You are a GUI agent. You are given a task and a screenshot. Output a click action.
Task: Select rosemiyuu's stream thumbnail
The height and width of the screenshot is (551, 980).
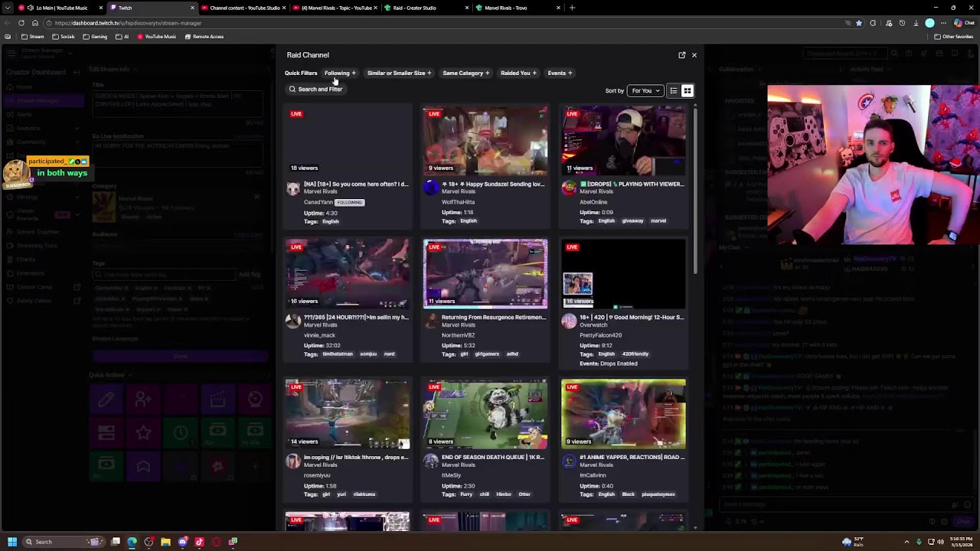click(348, 414)
